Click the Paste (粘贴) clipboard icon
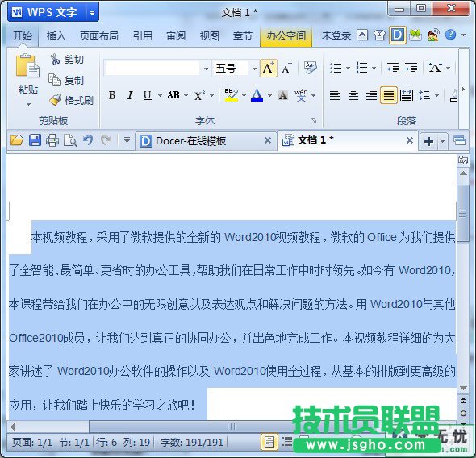 tap(27, 65)
